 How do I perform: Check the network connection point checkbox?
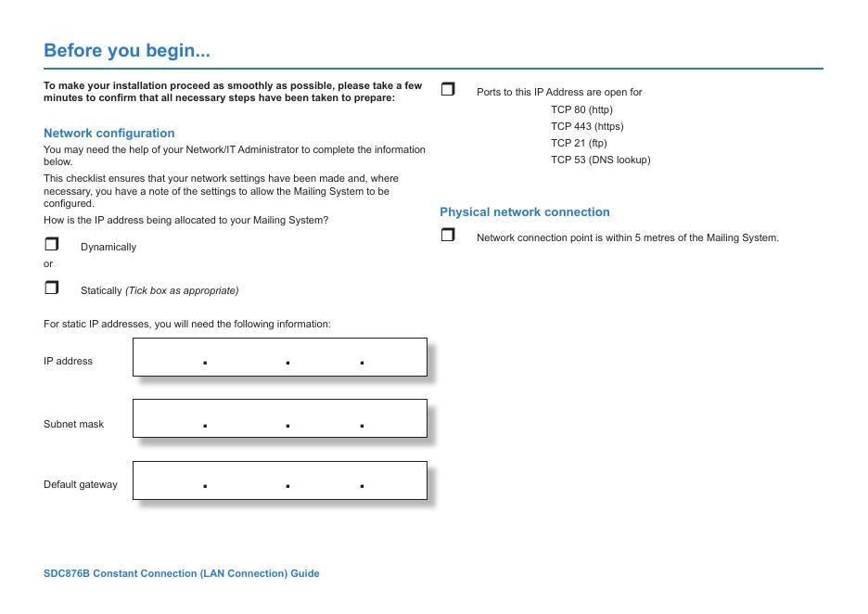coord(448,236)
